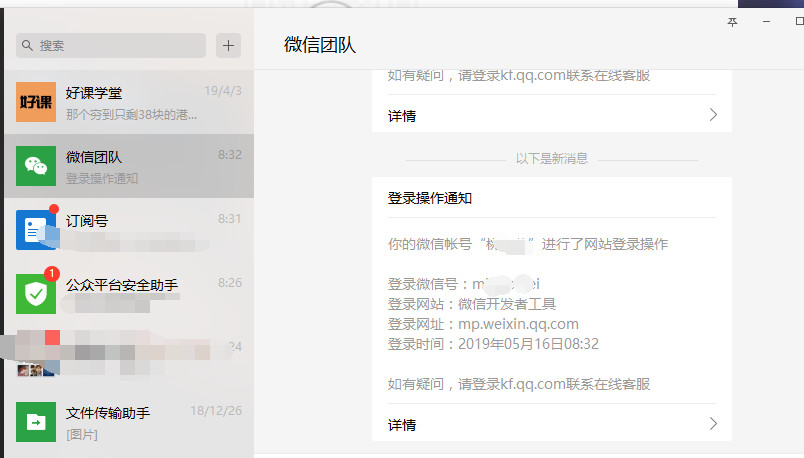The width and height of the screenshot is (804, 458).
Task: Click the search box magnifier icon
Action: pos(27,46)
